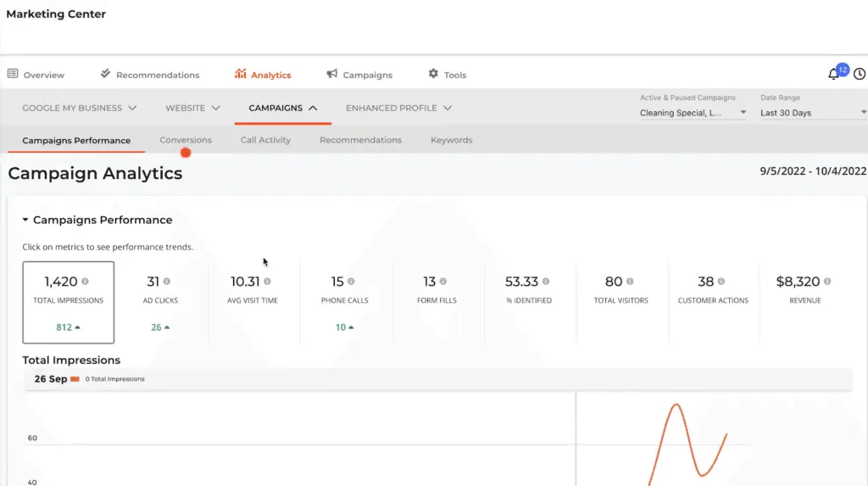
Task: Open the Call Activity sub-tab
Action: click(x=265, y=140)
